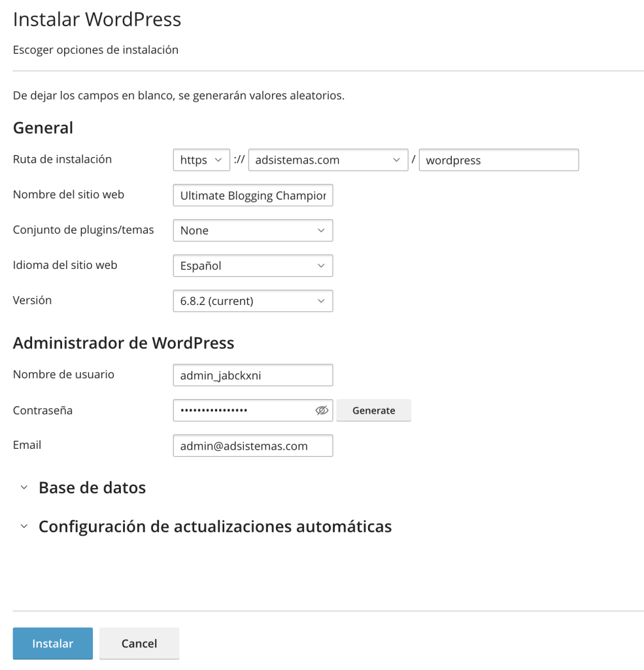Click the Ruta de instalación label
This screenshot has width=644, height=670.
point(63,159)
